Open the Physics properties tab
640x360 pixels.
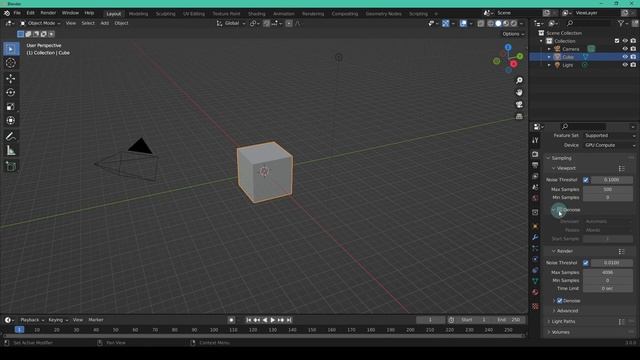(535, 259)
